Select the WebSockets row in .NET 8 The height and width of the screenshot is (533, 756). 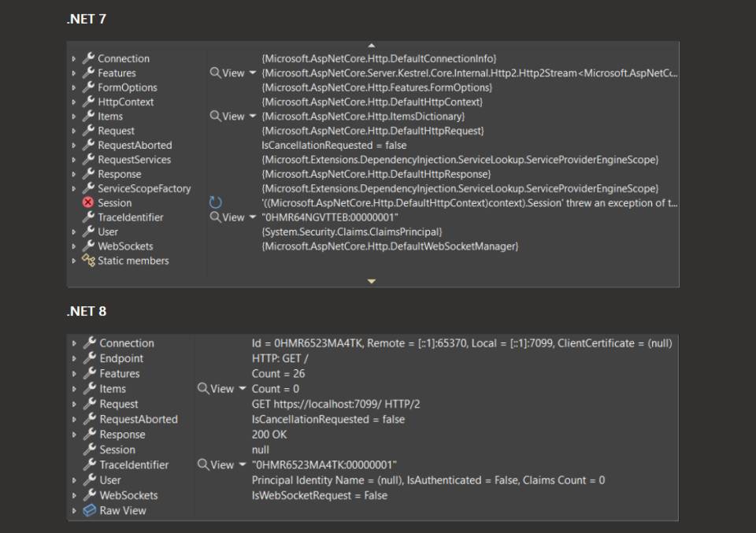click(372, 495)
